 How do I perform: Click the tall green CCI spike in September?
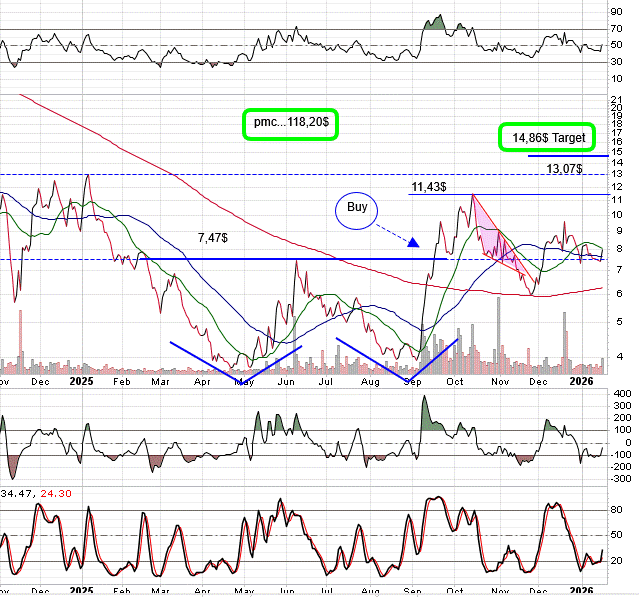(x=424, y=413)
